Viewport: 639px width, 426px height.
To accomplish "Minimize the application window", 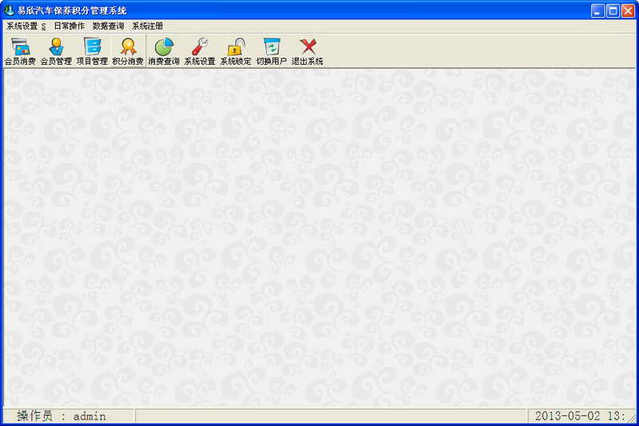I will (x=597, y=11).
